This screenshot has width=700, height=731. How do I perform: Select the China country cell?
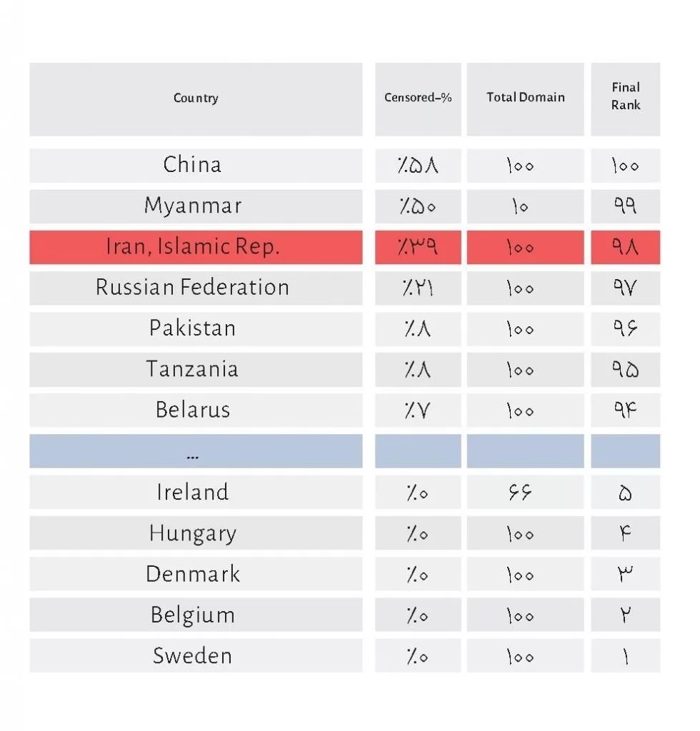(x=193, y=165)
